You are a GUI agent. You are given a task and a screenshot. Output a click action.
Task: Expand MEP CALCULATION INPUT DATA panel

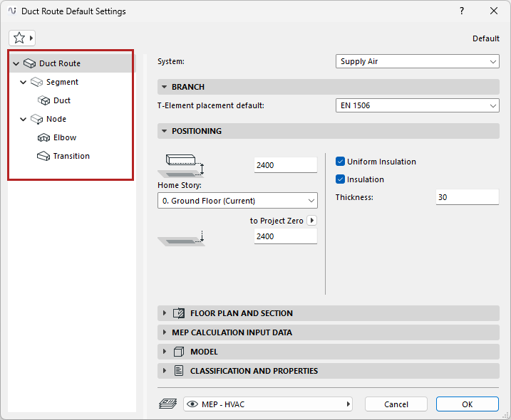coord(164,332)
